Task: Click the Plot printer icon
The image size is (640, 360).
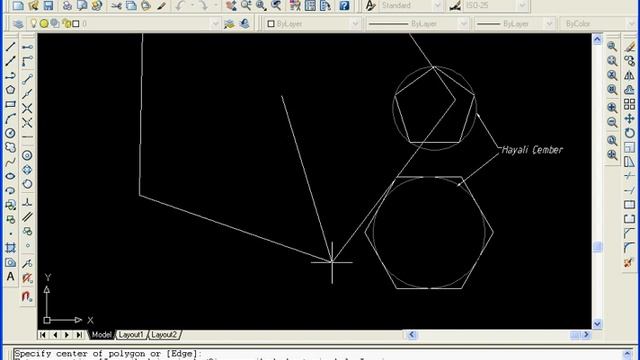Action: (x=67, y=5)
